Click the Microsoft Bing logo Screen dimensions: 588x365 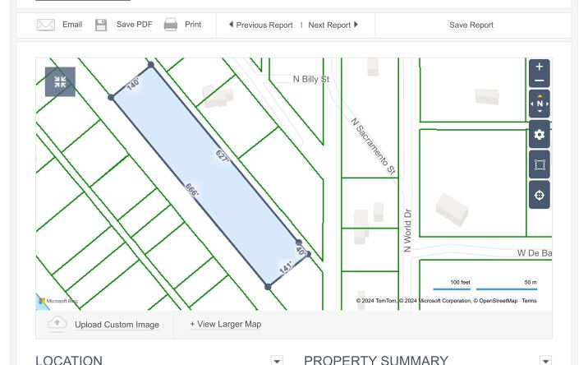point(58,301)
